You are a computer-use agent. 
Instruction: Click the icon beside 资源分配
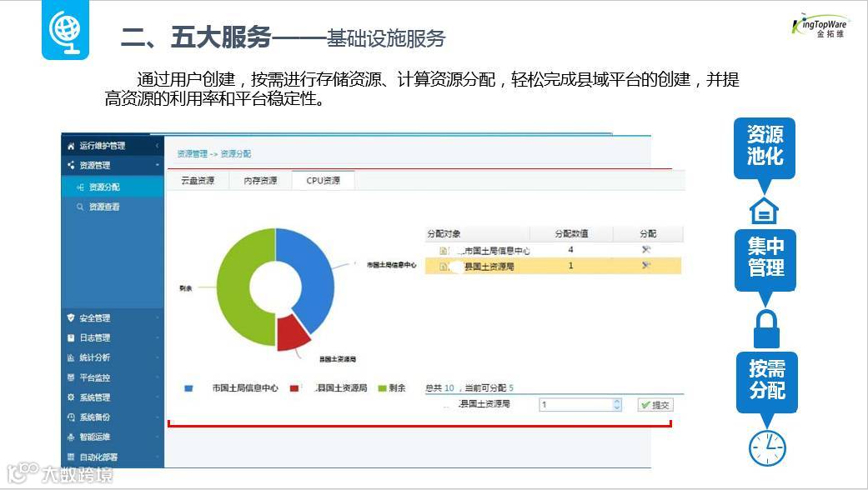tap(80, 187)
